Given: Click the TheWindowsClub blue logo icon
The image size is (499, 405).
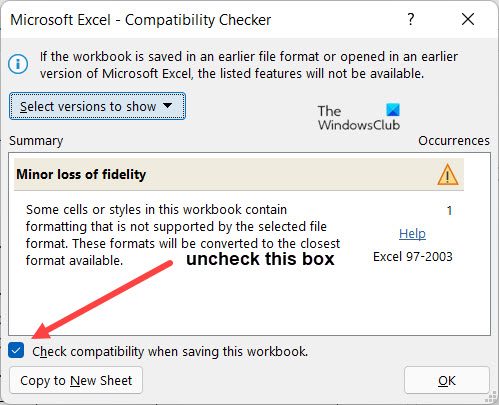Looking at the screenshot, I should pyautogui.click(x=393, y=110).
